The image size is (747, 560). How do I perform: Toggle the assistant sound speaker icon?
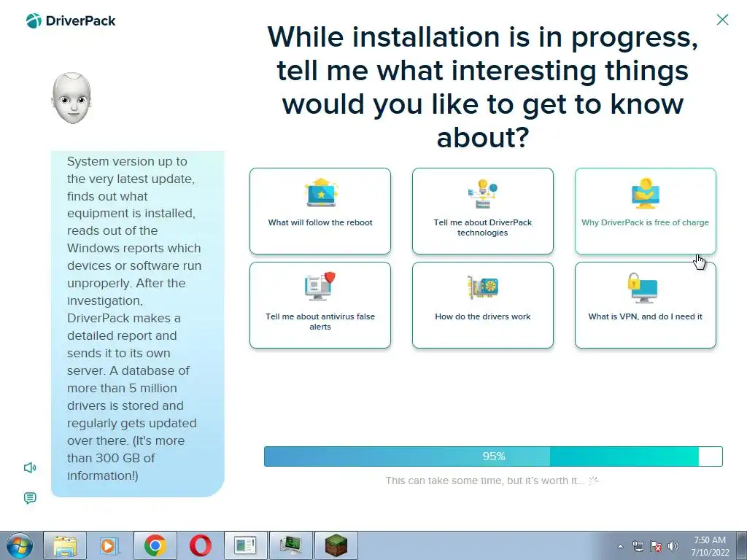click(x=30, y=467)
